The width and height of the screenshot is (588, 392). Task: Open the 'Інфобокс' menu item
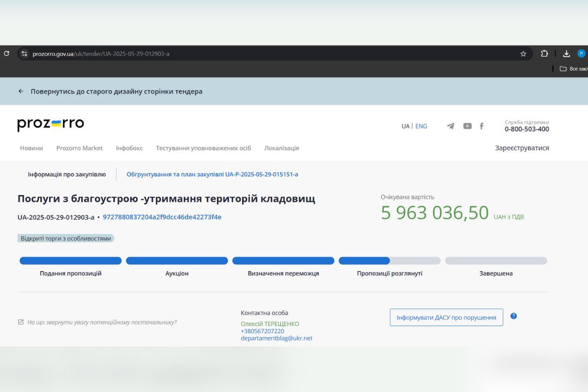(129, 148)
